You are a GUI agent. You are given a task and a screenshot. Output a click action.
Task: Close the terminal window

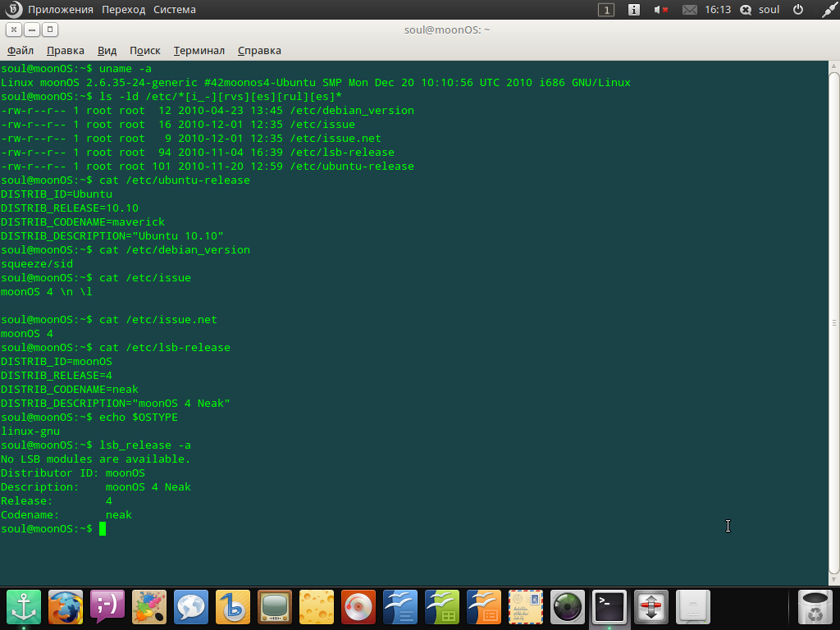tap(14, 30)
